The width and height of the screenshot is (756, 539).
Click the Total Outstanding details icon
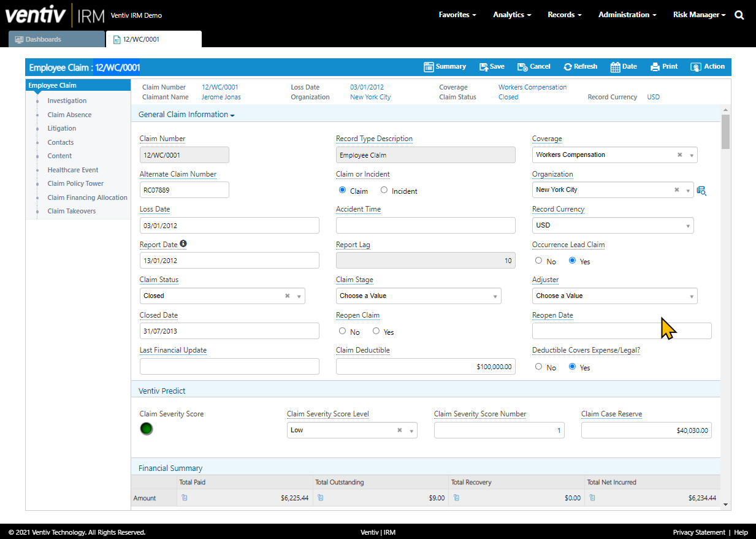tap(321, 498)
